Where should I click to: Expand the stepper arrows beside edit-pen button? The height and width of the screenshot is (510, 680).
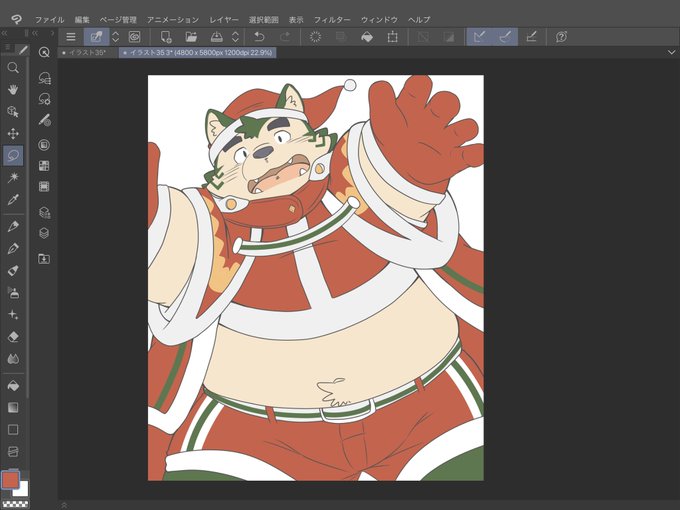(115, 37)
